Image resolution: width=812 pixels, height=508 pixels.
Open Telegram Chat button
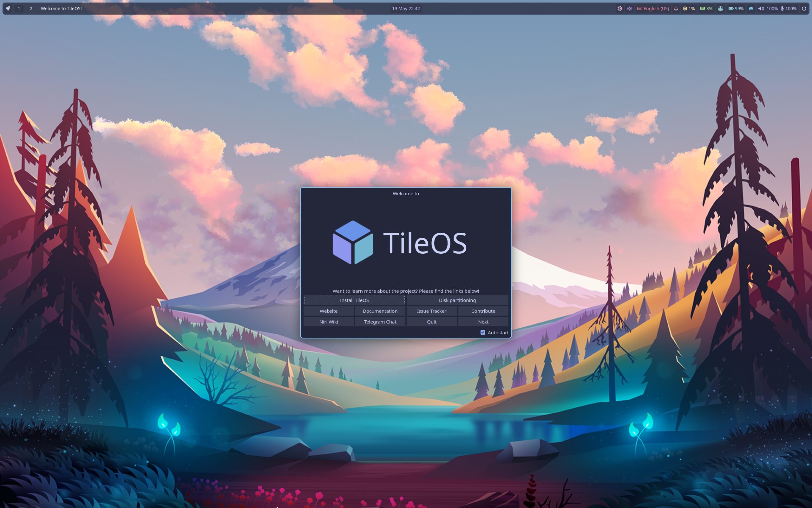[380, 322]
